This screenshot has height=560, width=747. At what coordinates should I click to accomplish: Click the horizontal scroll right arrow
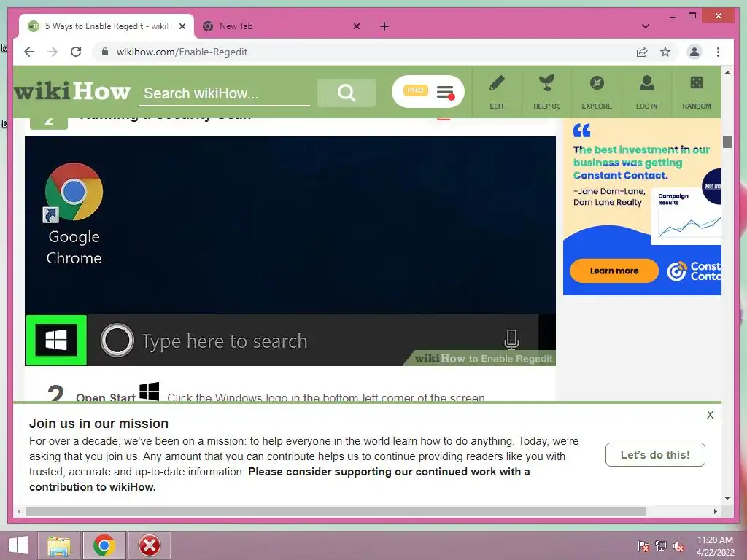(715, 511)
